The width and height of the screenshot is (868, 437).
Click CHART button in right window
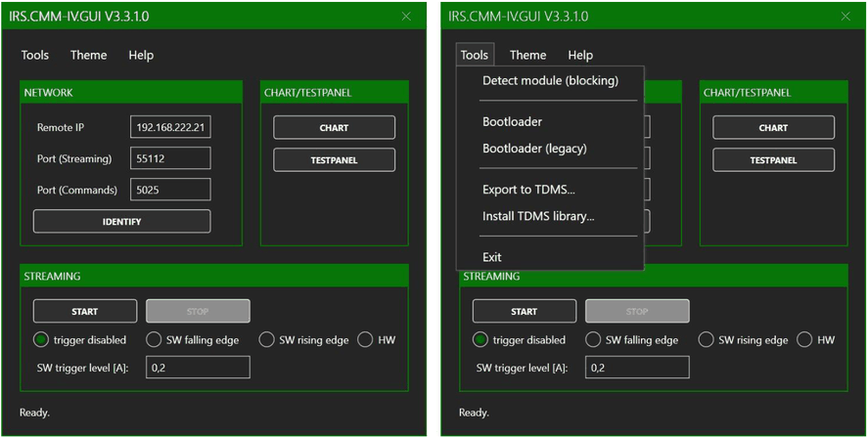773,128
